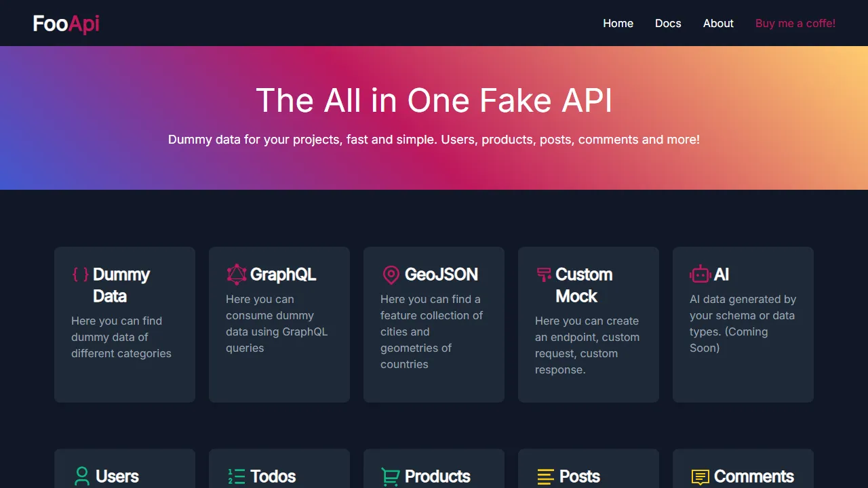Open the Custom Mock card
Screen dimensions: 868x488
[x=589, y=324]
